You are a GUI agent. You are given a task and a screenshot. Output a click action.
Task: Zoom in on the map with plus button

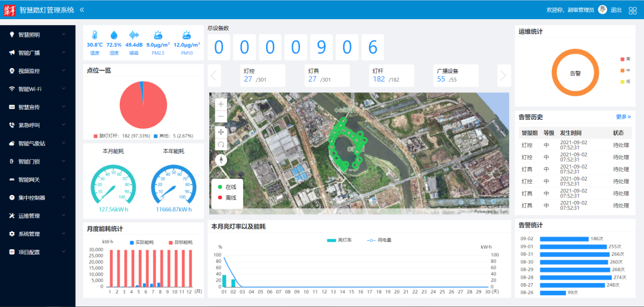(221, 104)
